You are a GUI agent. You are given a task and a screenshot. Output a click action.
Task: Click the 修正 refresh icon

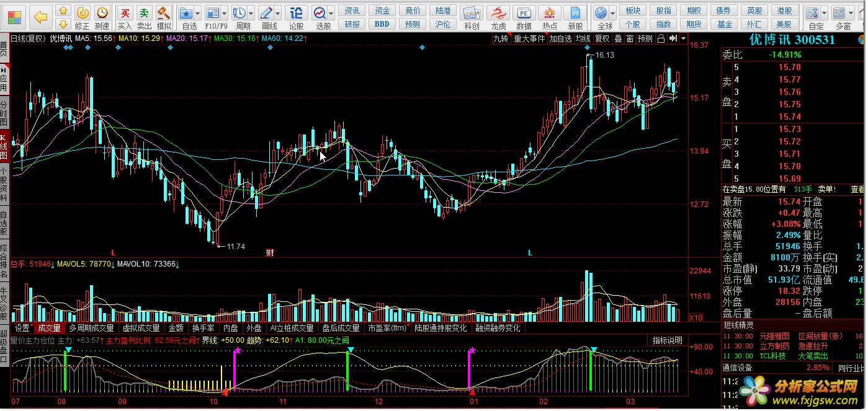pyautogui.click(x=83, y=12)
